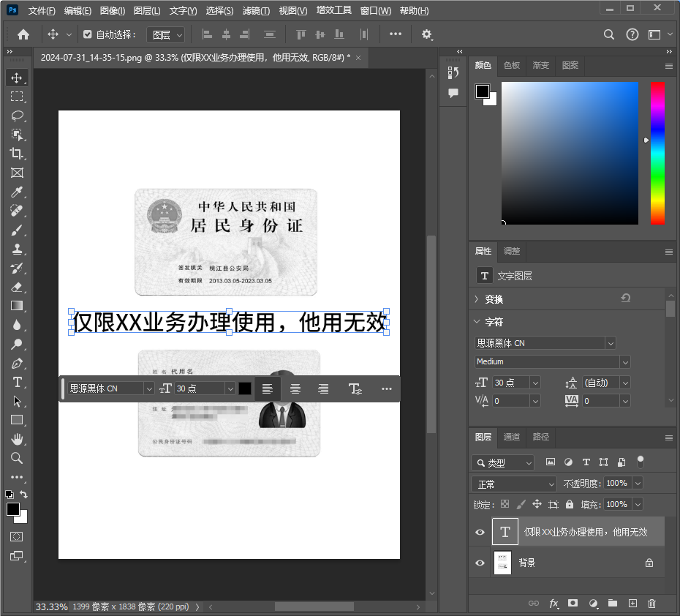Click the right-align text button

coord(323,388)
